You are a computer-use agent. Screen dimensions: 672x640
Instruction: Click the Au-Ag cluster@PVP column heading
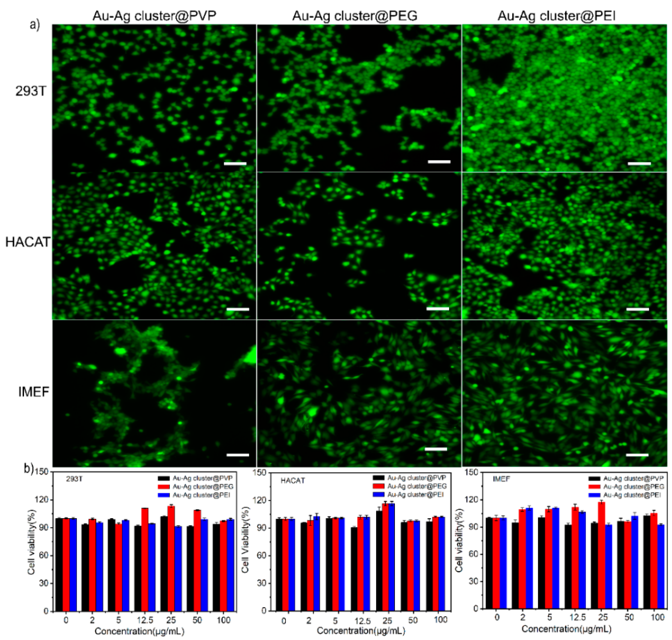click(x=154, y=16)
